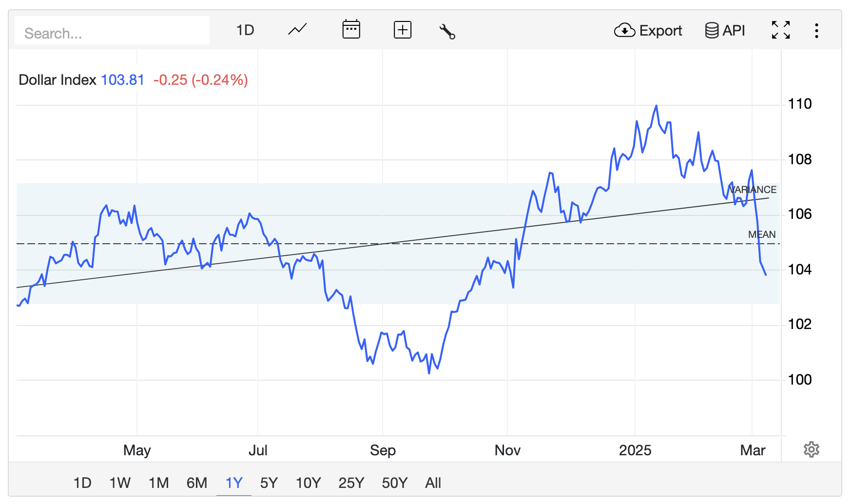851x504 pixels.
Task: Open the wrench chart tools icon
Action: pyautogui.click(x=447, y=31)
